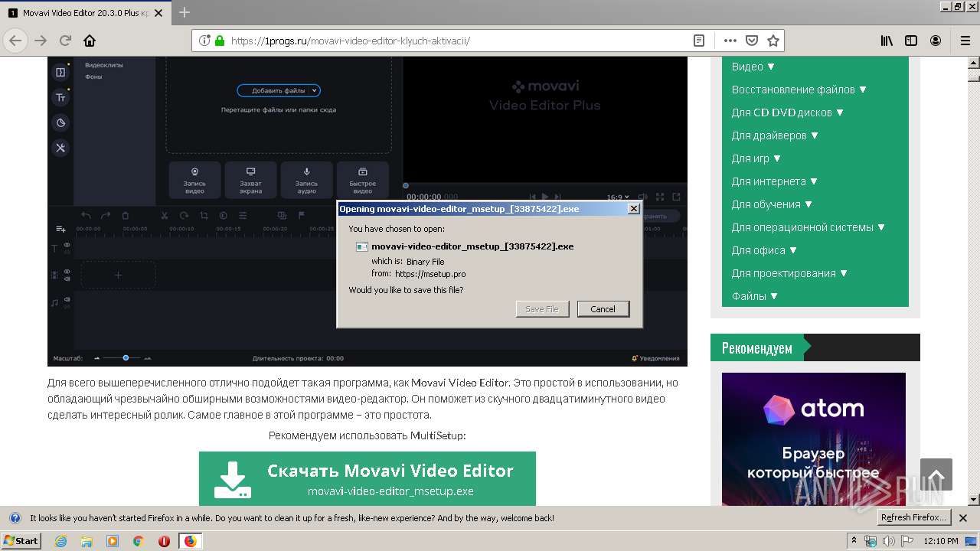The image size is (980, 551).
Task: Expand the Для интернета category
Action: pyautogui.click(x=775, y=181)
